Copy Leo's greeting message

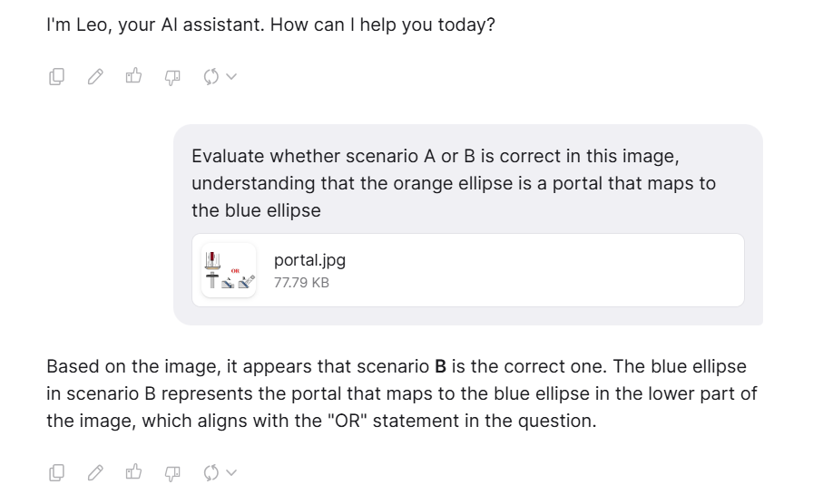[x=56, y=77]
